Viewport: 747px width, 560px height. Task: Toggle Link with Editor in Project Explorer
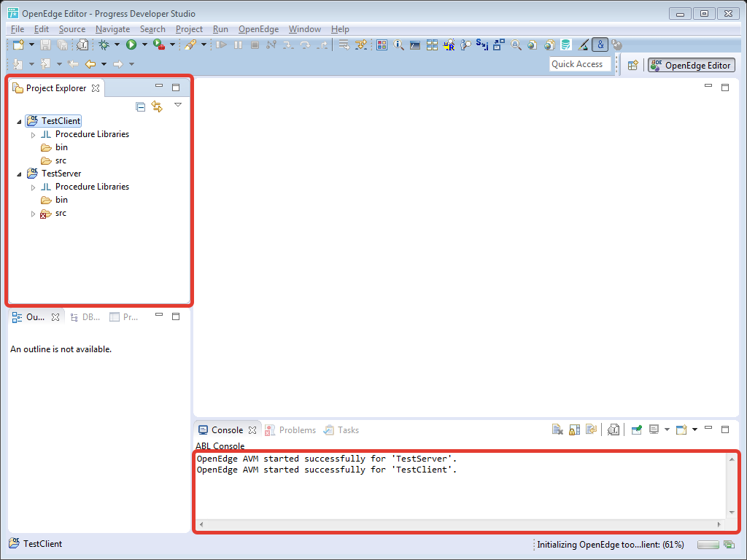point(157,106)
